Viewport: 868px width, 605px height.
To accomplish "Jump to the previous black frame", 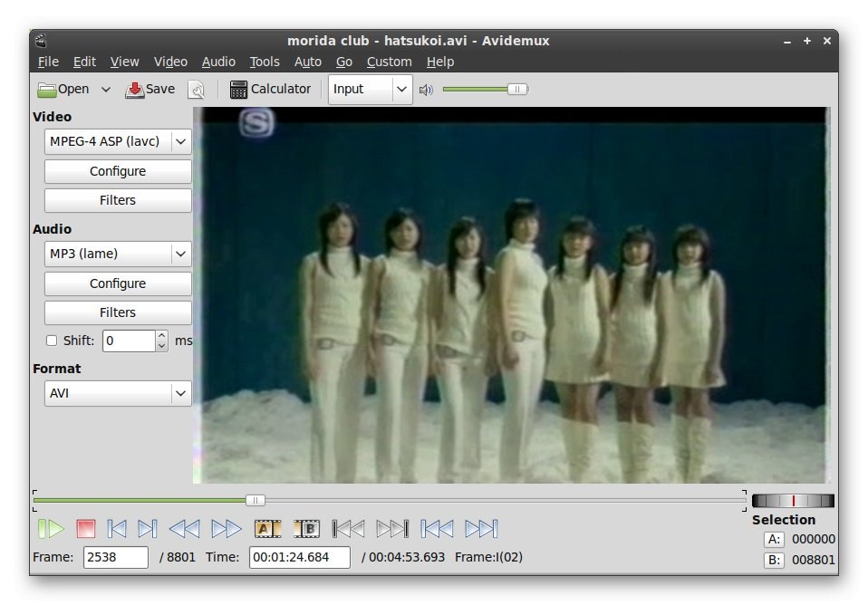I will (x=348, y=529).
